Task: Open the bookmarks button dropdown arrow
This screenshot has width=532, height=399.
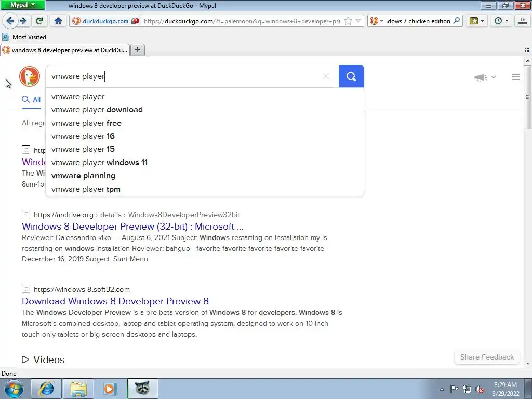Action: point(483,21)
